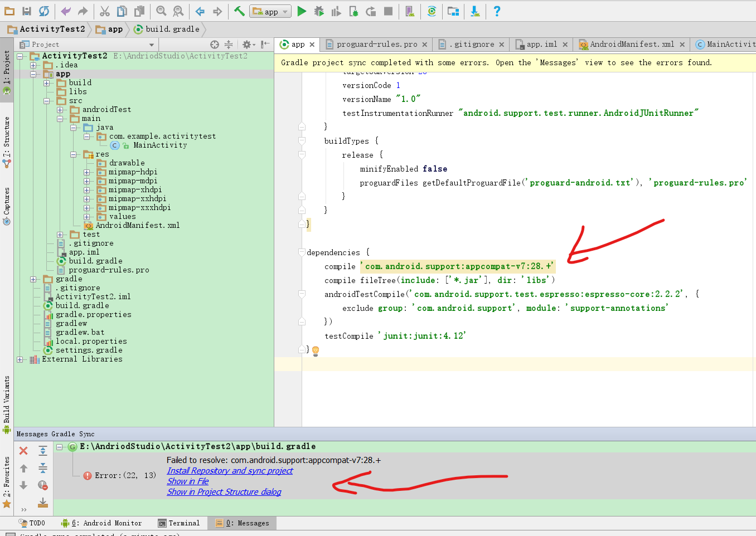Click Collapse All icon in Messages panel

[43, 468]
